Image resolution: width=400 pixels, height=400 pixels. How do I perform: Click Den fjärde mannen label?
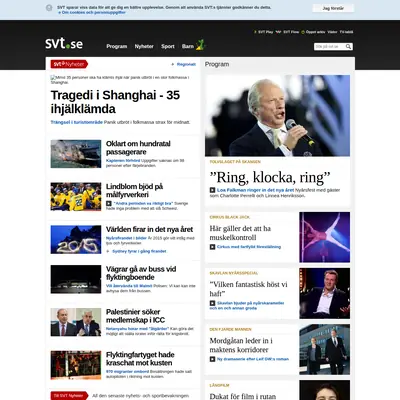pos(230,329)
